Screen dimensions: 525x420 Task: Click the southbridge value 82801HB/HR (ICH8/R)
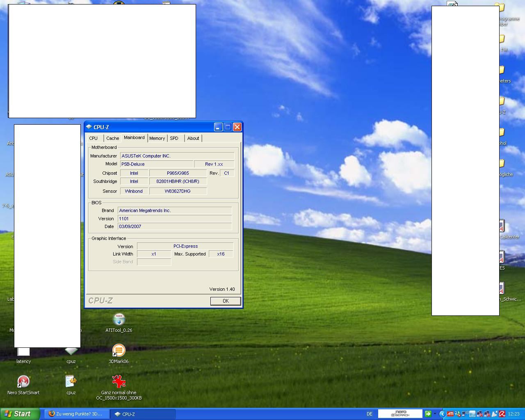(178, 181)
